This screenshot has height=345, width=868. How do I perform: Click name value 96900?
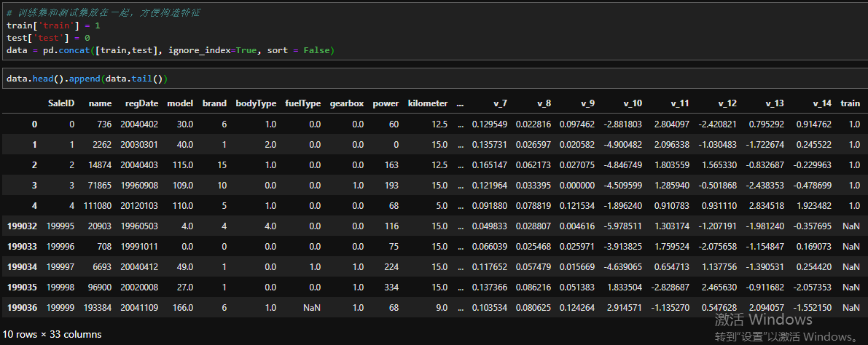99,287
